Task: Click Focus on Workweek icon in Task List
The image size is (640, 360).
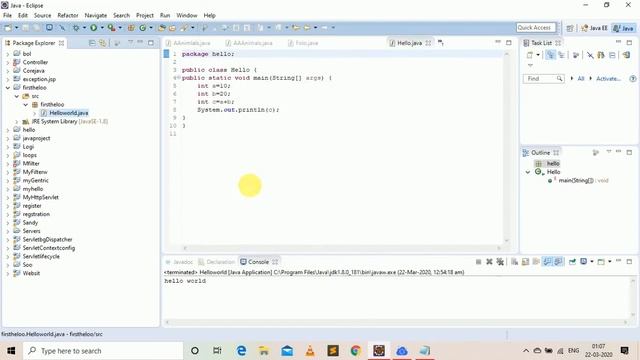Action: point(576,55)
